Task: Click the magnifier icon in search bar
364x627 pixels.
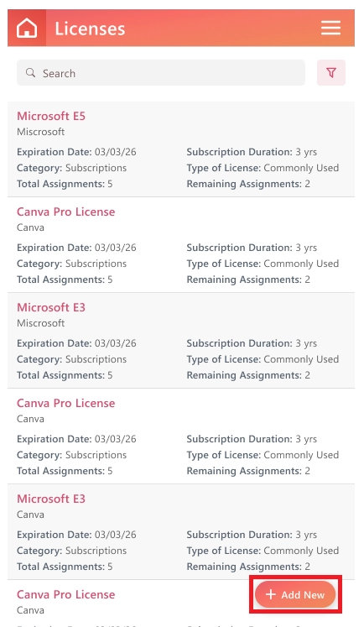Action: pos(30,73)
